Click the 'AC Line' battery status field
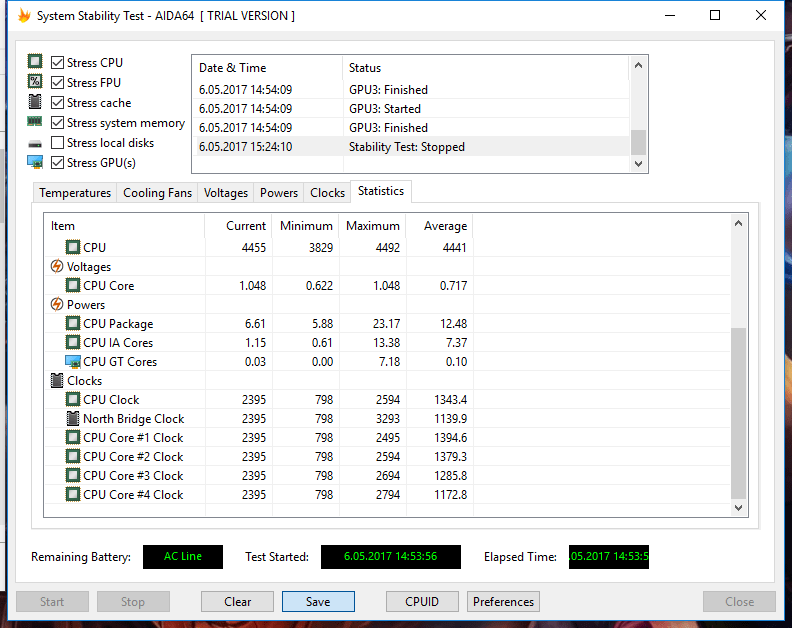 (x=183, y=557)
